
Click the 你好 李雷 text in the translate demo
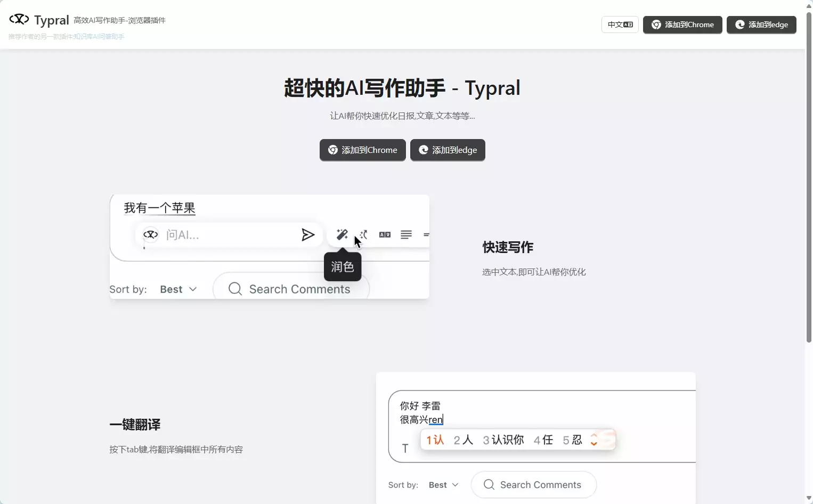(x=420, y=406)
